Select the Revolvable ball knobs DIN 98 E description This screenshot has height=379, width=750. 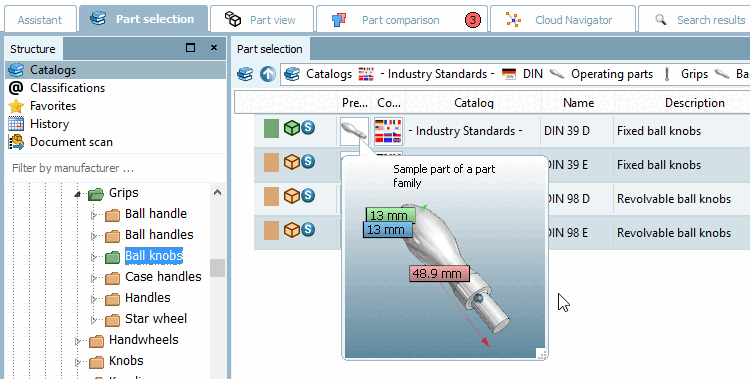[674, 233]
